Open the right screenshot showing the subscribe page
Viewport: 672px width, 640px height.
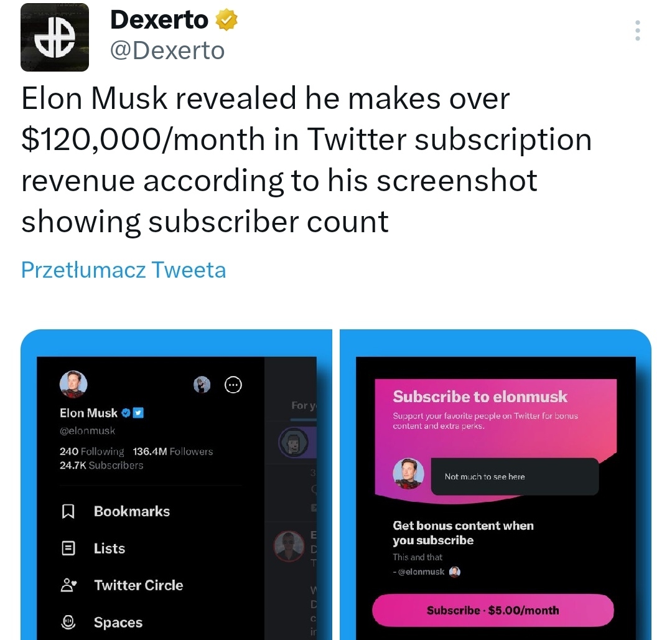[x=495, y=484]
